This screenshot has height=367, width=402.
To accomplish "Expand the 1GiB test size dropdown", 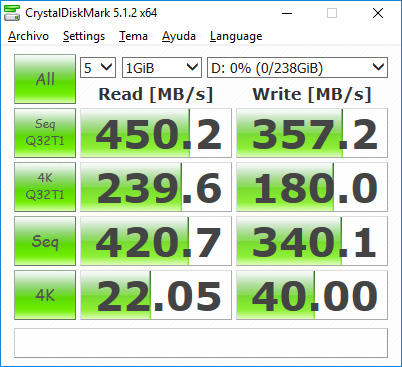I will [x=162, y=68].
